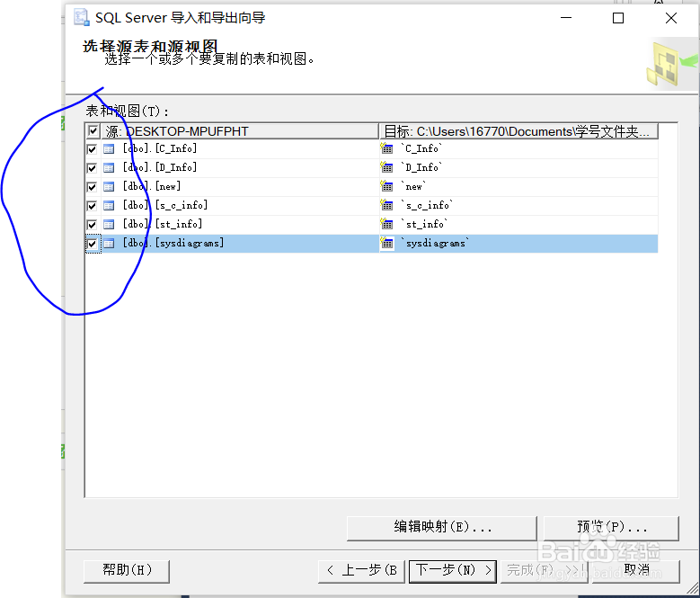Click the destination table icon for `s_c_info`

coord(386,205)
